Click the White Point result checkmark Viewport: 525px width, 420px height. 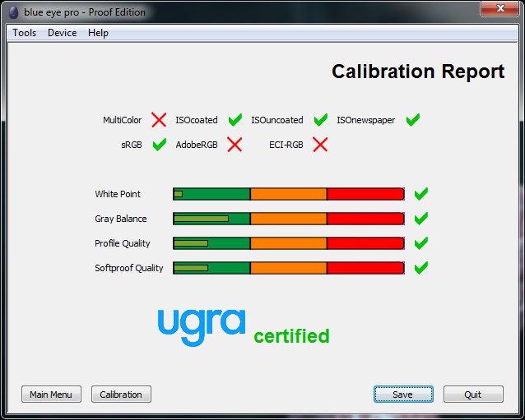[x=420, y=194]
